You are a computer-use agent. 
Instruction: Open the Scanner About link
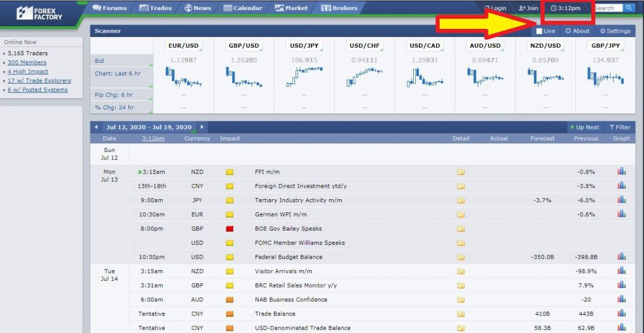(577, 31)
